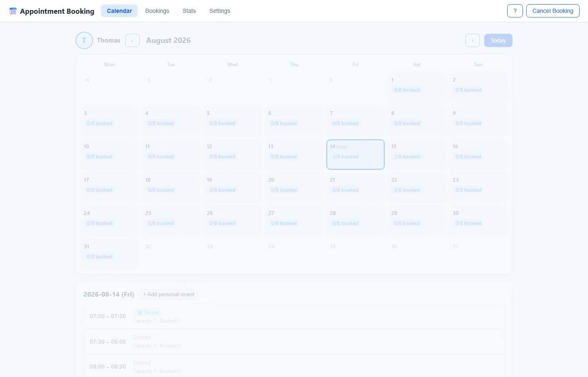
Task: Switch to the Calendar tab
Action: click(x=119, y=11)
